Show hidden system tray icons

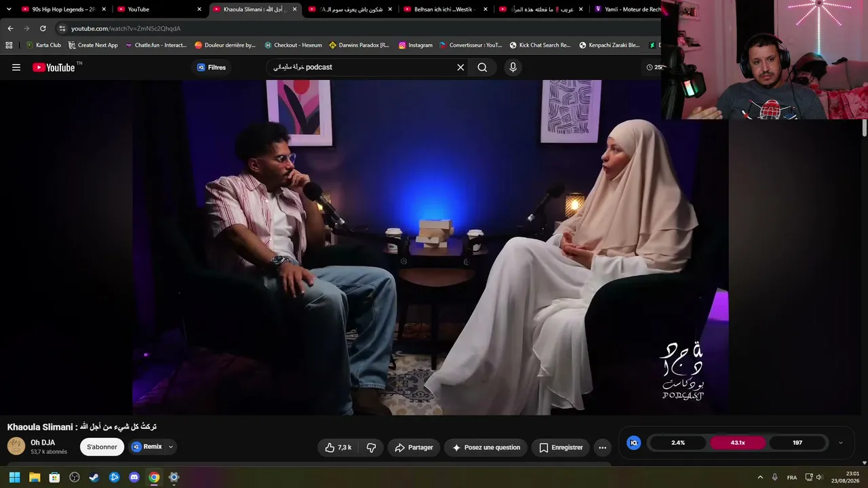(x=760, y=477)
